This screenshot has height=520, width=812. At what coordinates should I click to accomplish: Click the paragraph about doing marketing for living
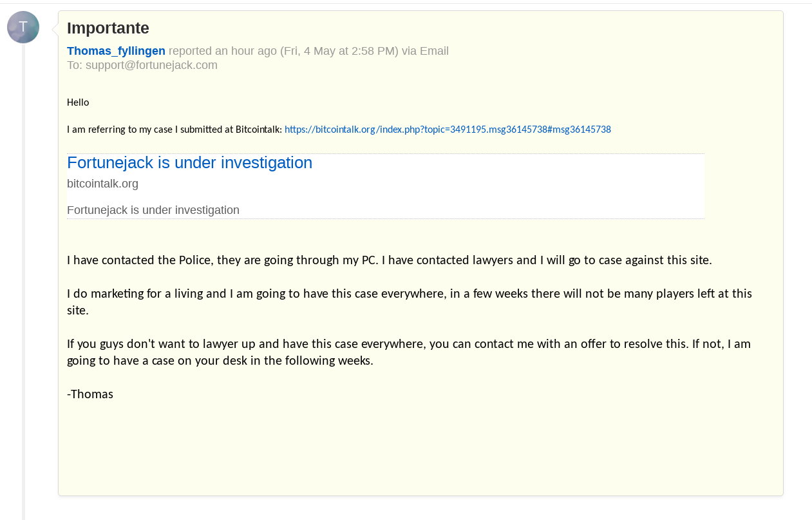[410, 302]
